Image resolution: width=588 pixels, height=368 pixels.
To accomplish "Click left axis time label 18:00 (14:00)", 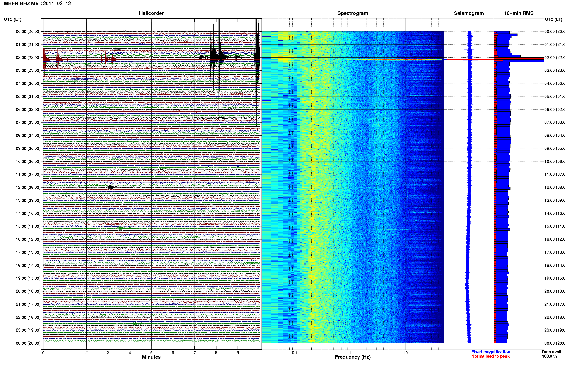I will click(28, 266).
